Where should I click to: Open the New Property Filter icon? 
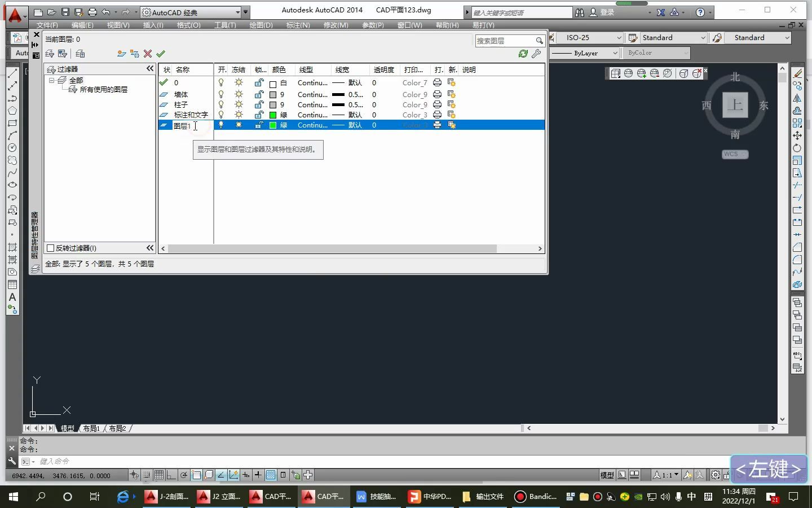50,54
